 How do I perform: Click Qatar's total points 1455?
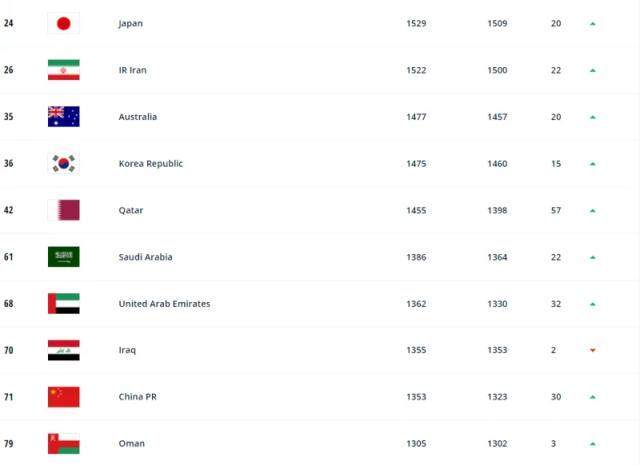tap(416, 211)
